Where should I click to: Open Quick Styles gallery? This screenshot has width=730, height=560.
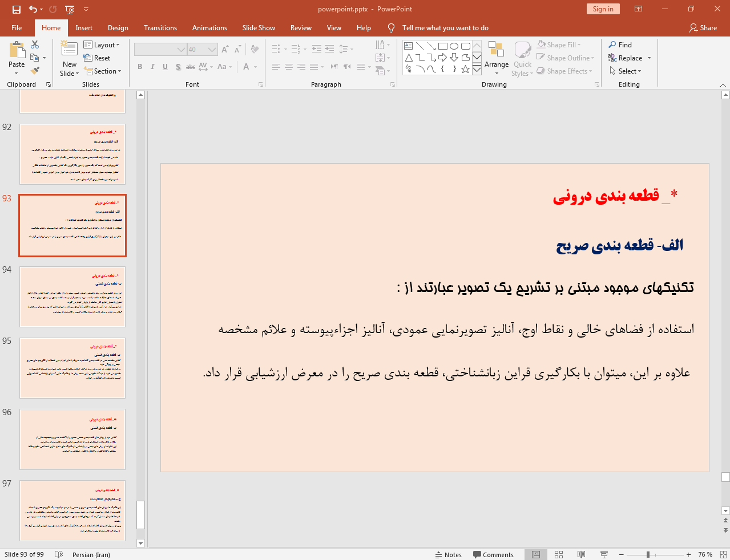(522, 59)
